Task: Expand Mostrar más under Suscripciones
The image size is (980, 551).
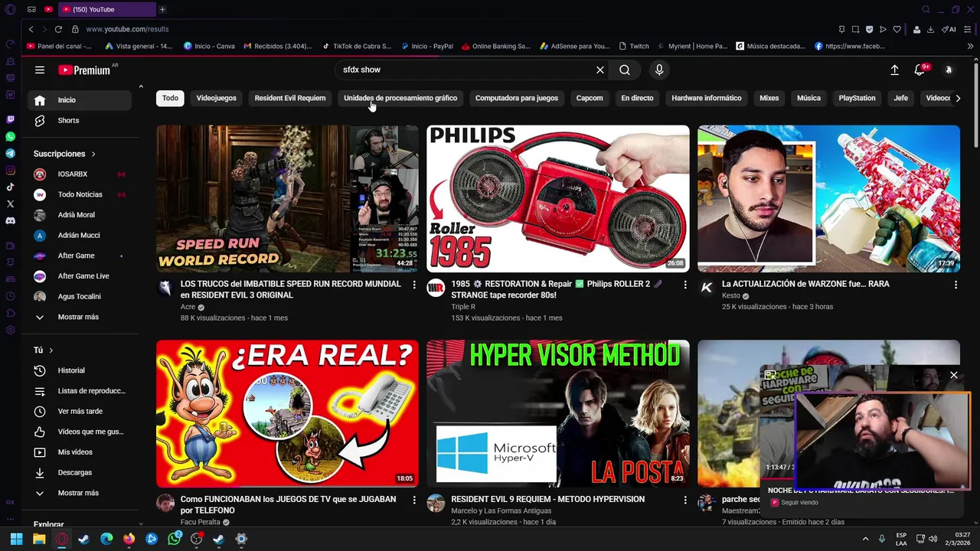Action: point(80,317)
